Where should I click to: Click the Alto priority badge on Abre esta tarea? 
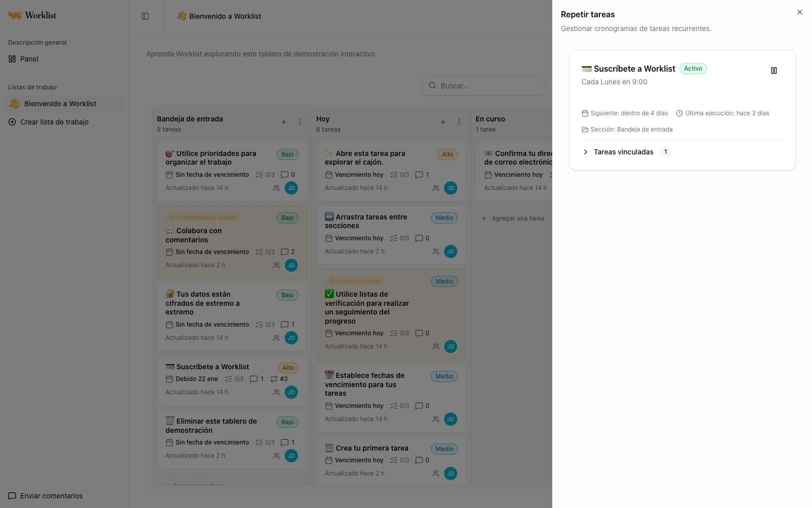tap(447, 154)
